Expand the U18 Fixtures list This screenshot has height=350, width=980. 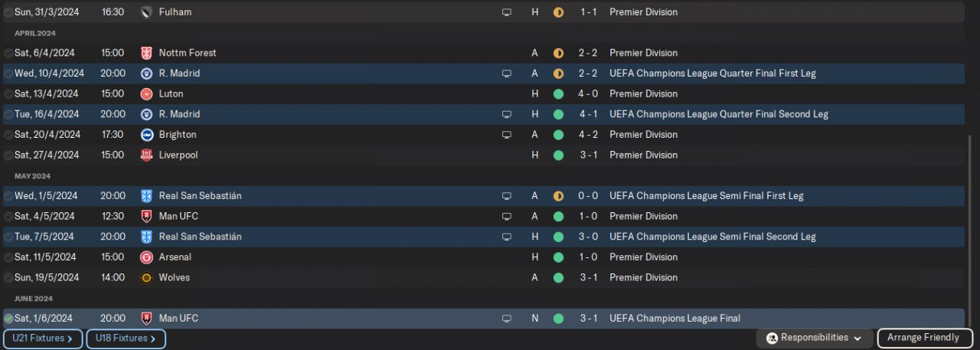(126, 339)
